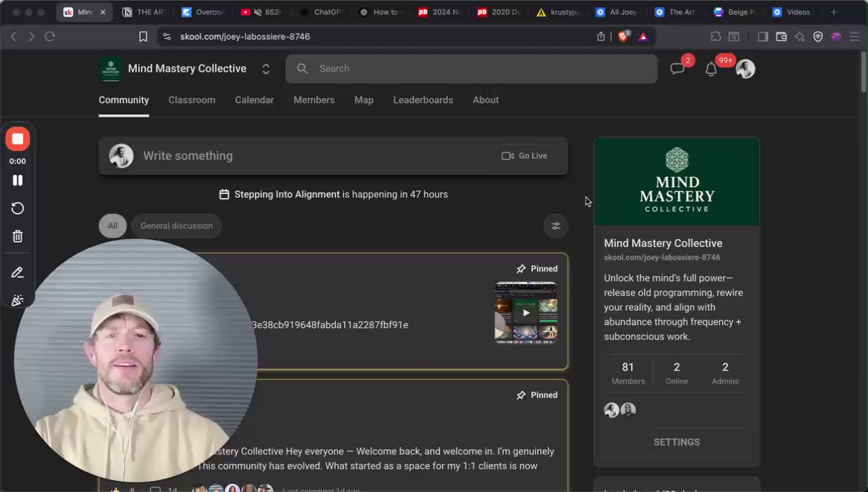Toggle the browser sidebar panel
This screenshot has height=492, width=868.
pyautogui.click(x=763, y=36)
